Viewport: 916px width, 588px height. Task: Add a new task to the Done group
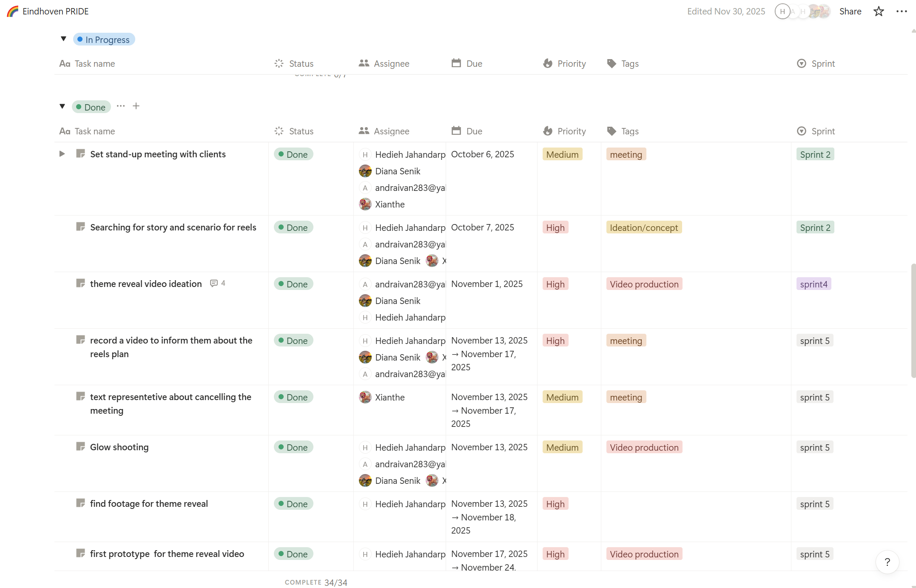[136, 106]
